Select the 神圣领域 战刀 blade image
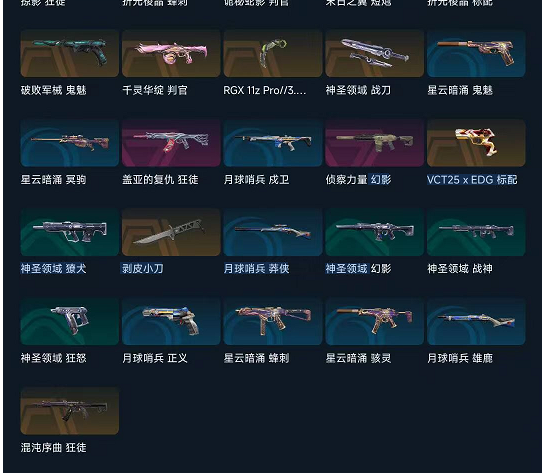542x473 pixels. (374, 53)
